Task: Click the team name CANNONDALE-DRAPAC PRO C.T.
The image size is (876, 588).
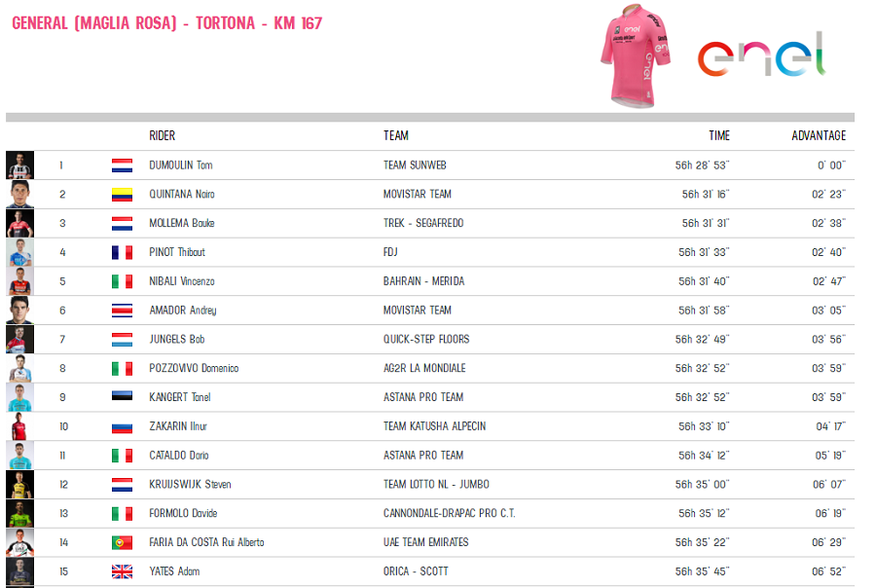Action: coord(449,514)
